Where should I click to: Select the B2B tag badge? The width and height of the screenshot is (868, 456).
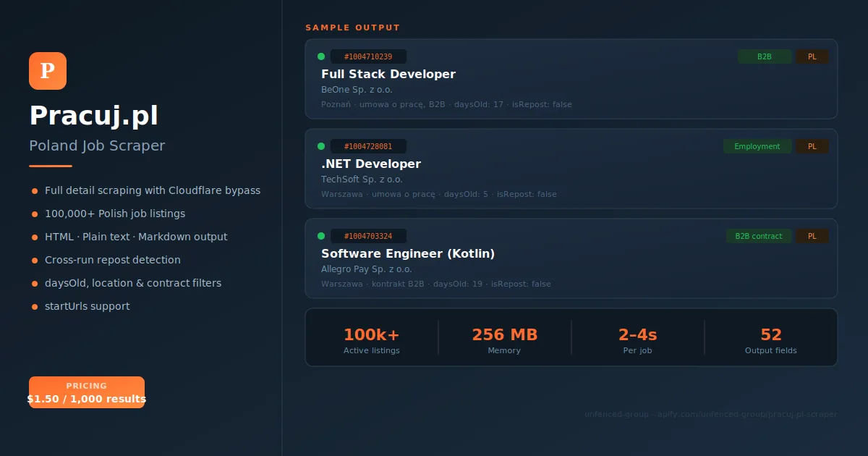(x=764, y=56)
